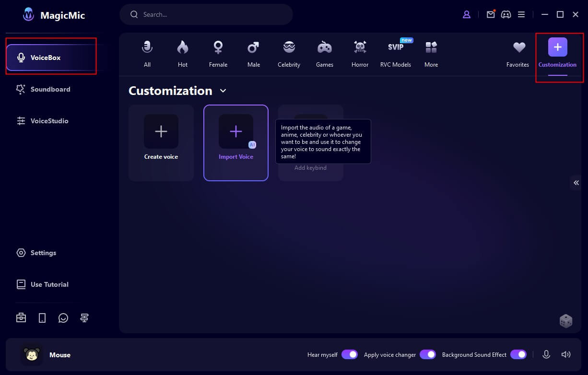588x375 pixels.
Task: Click the signpost icon in sidebar bottom
Action: [84, 317]
